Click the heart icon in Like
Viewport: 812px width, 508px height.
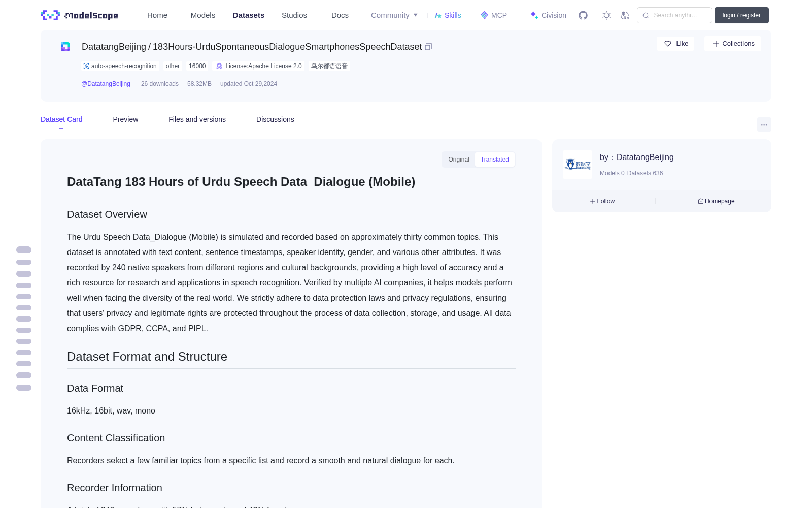pyautogui.click(x=668, y=44)
